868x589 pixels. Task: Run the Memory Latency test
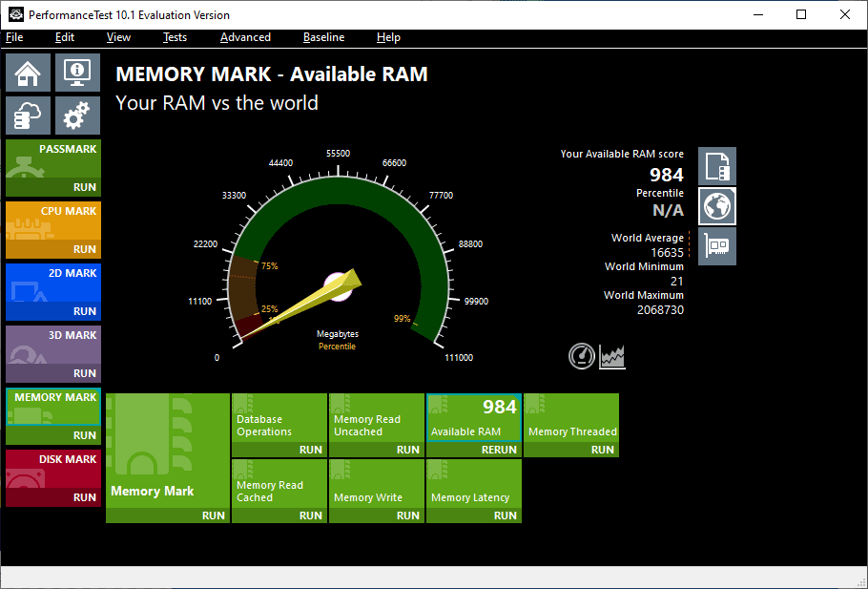506,515
